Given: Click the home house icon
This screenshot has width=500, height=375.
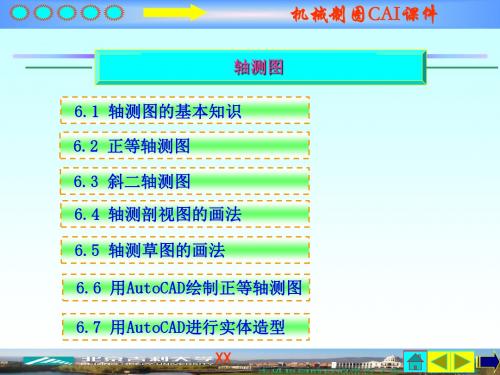Looking at the screenshot, I should [415, 362].
